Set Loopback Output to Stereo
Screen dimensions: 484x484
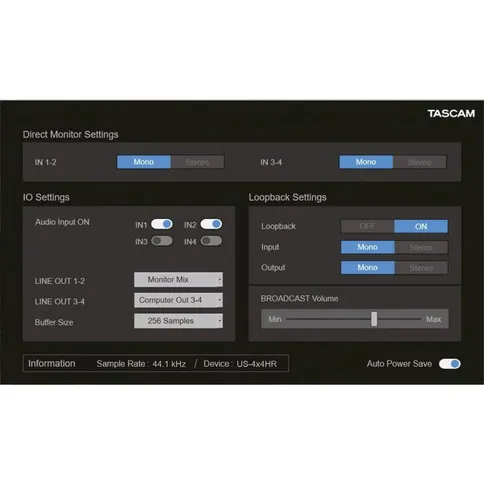click(x=421, y=268)
